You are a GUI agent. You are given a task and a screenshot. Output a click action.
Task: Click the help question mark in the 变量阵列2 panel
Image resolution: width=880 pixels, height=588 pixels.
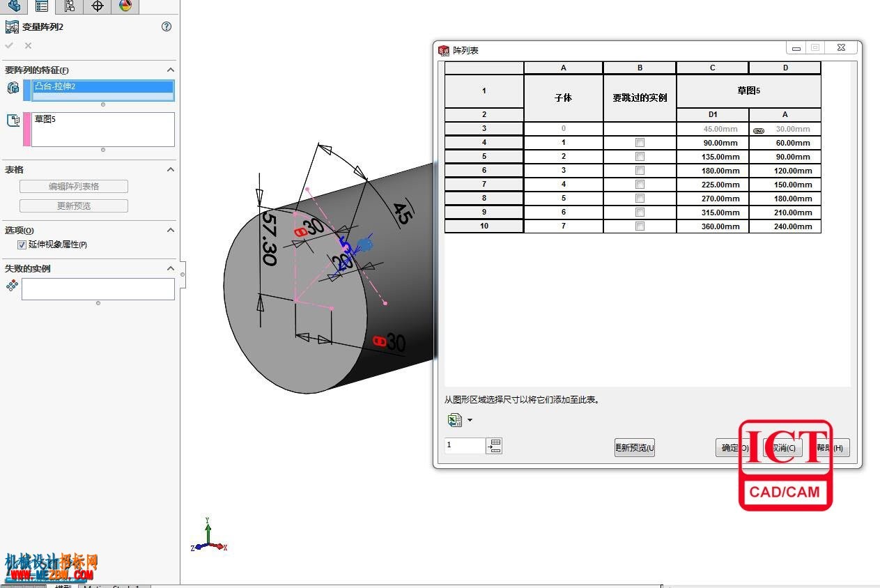166,26
